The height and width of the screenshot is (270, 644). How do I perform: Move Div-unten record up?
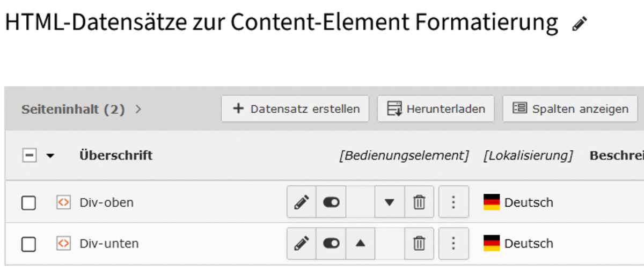click(x=361, y=243)
